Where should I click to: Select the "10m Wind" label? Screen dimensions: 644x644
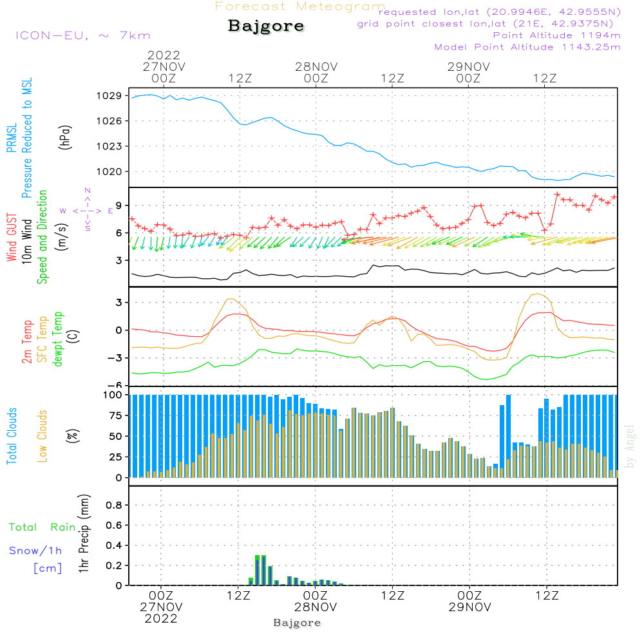click(26, 241)
